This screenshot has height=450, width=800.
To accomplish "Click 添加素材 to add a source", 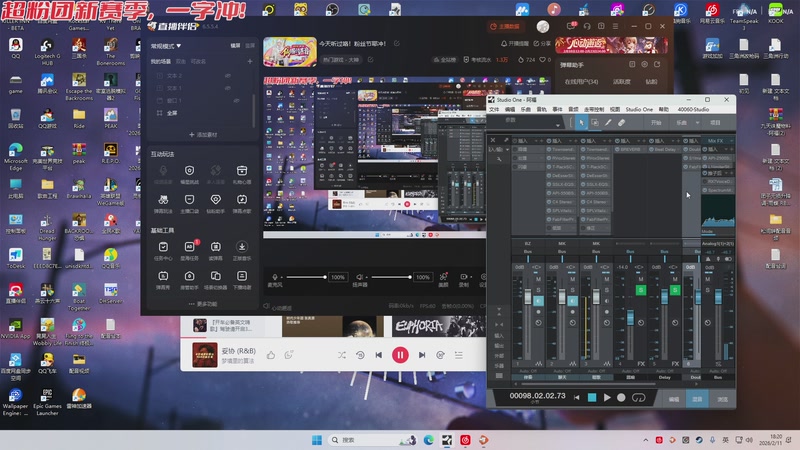I will 203,134.
